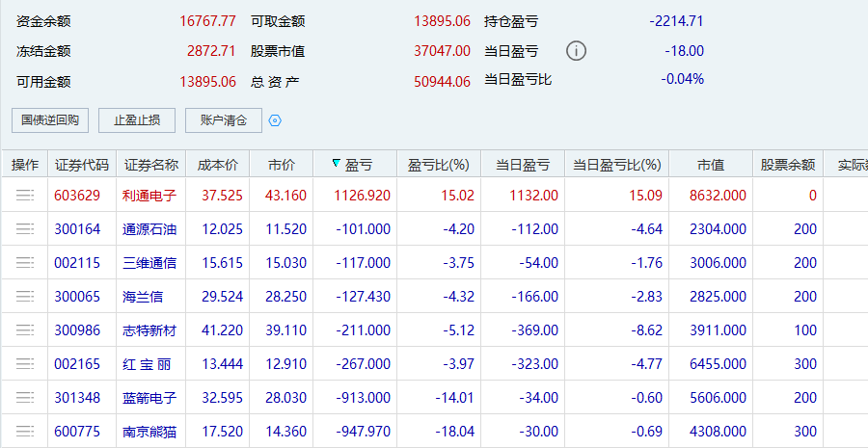Open operation menu icon for 海兰信 row

pyautogui.click(x=25, y=297)
